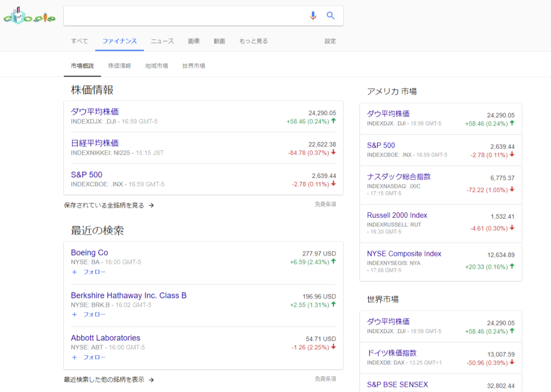This screenshot has width=551, height=392.
Task: Select the 市場概説 sub-tab
Action: click(x=82, y=66)
